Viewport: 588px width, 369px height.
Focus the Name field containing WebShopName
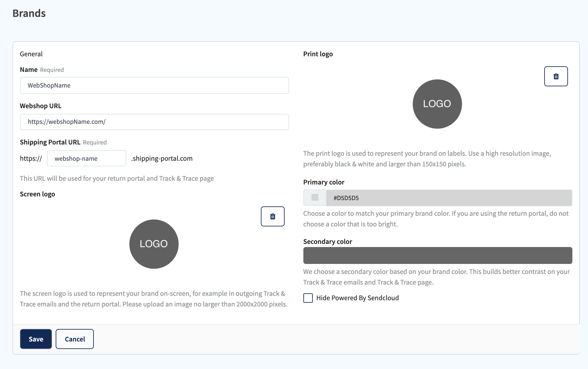(154, 85)
